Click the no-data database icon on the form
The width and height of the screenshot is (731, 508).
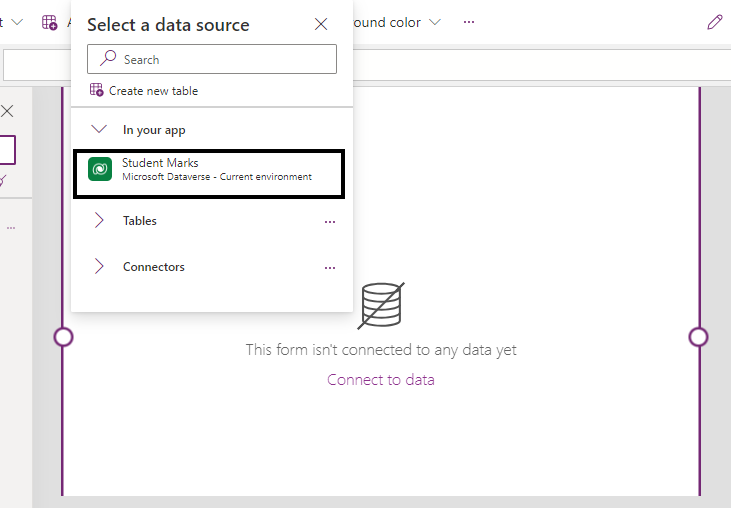(380, 305)
